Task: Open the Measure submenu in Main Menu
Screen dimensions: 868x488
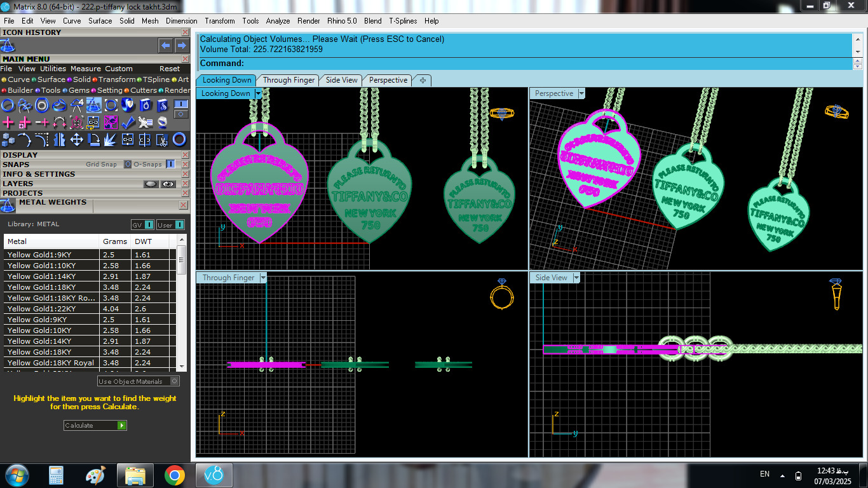Action: click(x=86, y=69)
